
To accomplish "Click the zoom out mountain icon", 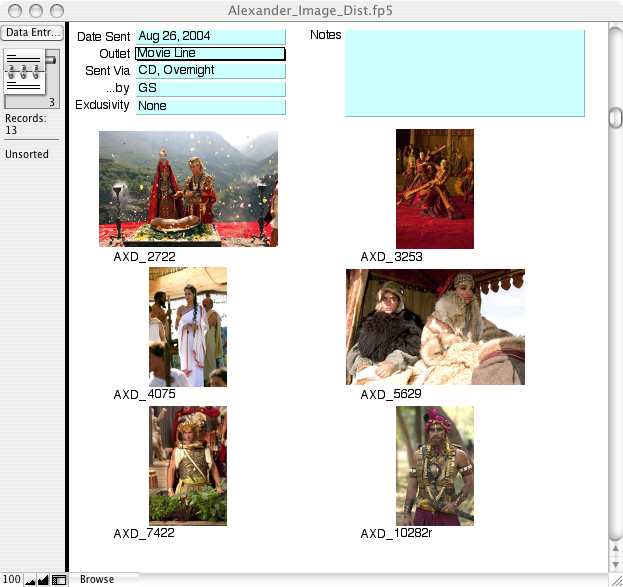I will pyautogui.click(x=29, y=580).
